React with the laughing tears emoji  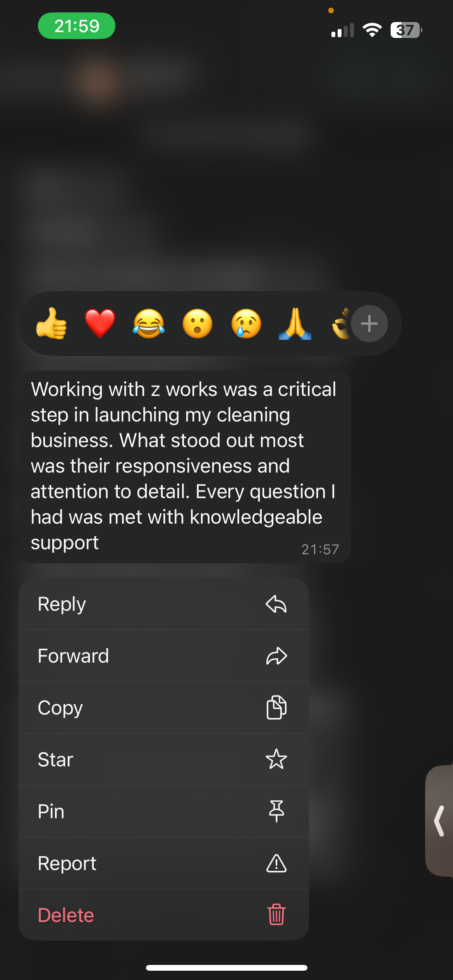(149, 324)
